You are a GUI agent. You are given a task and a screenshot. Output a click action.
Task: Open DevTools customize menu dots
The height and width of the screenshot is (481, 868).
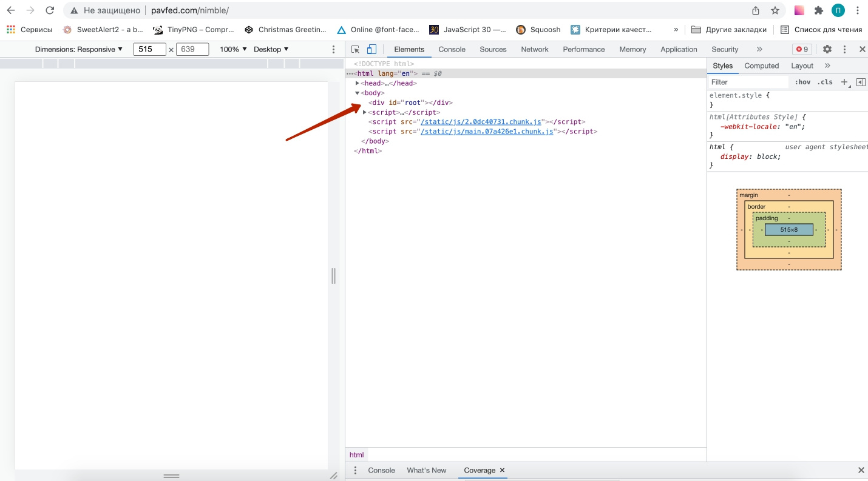coord(844,49)
